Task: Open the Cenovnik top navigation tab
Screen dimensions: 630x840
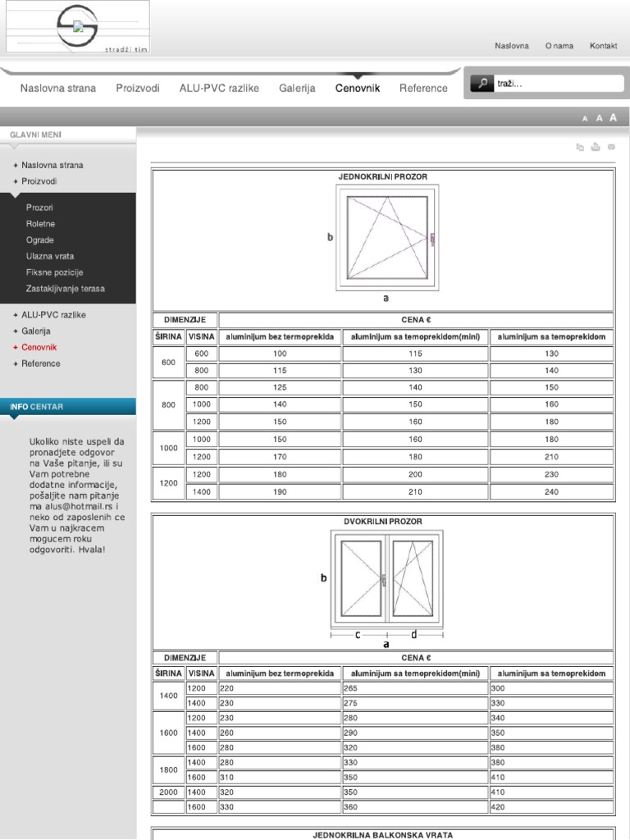Action: click(x=357, y=88)
